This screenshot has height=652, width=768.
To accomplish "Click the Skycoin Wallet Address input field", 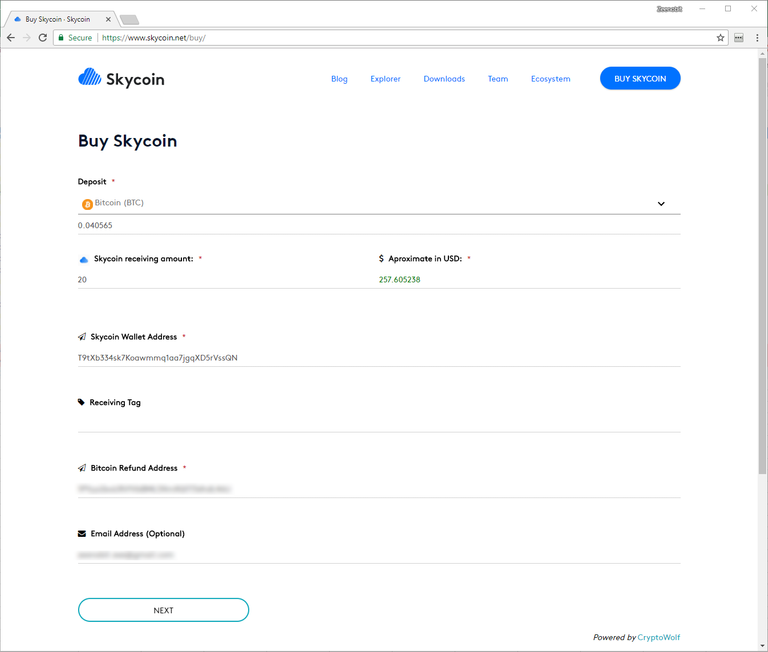I will pyautogui.click(x=379, y=358).
